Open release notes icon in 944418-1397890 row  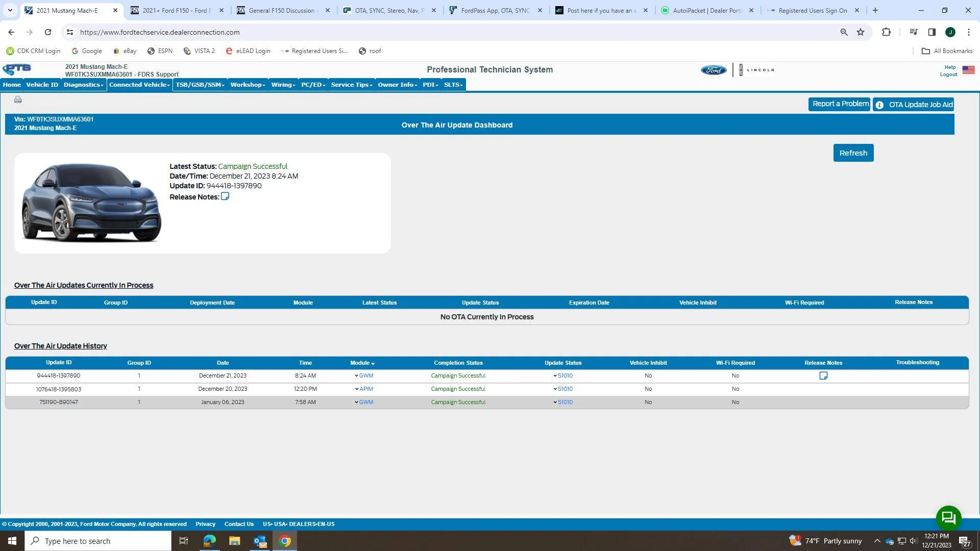click(x=823, y=375)
